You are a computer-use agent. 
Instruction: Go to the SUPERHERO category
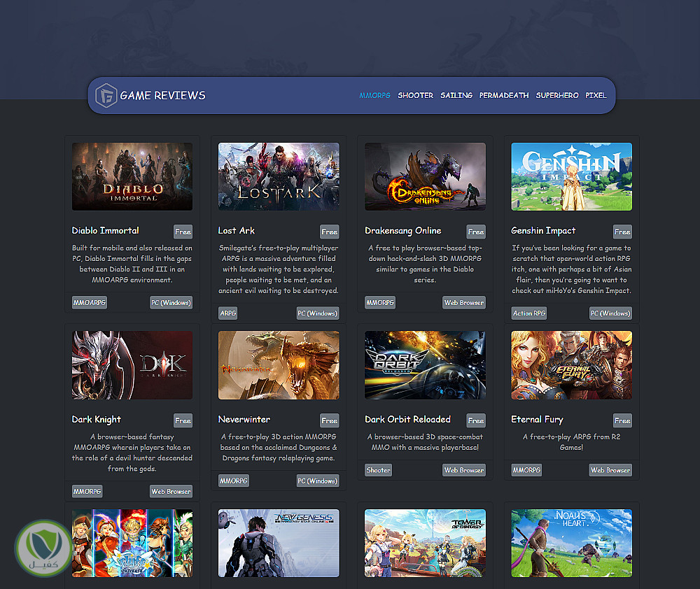tap(557, 96)
